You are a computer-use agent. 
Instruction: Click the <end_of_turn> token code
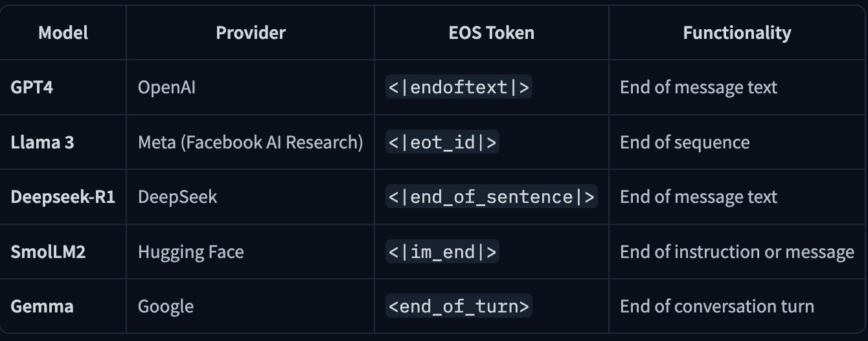pos(459,306)
